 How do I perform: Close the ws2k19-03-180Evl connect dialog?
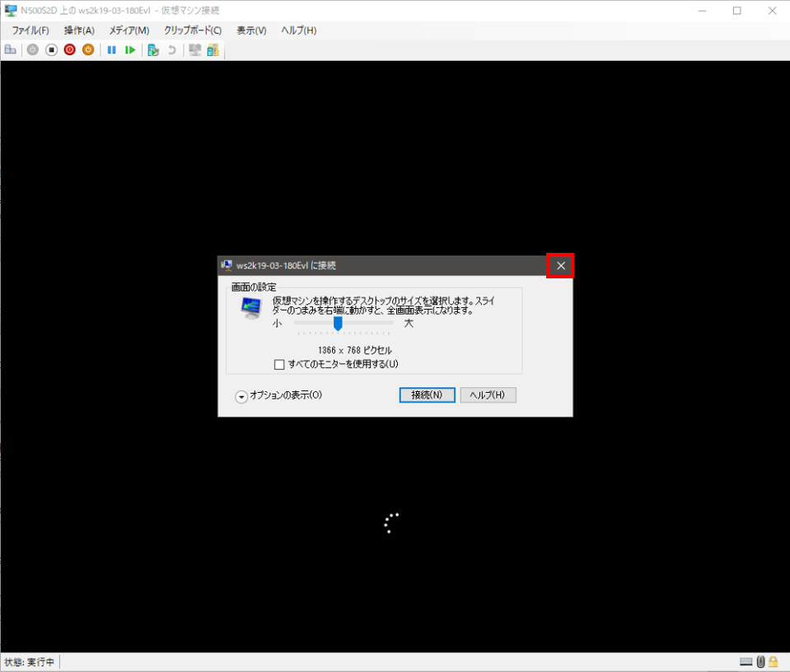tap(560, 265)
